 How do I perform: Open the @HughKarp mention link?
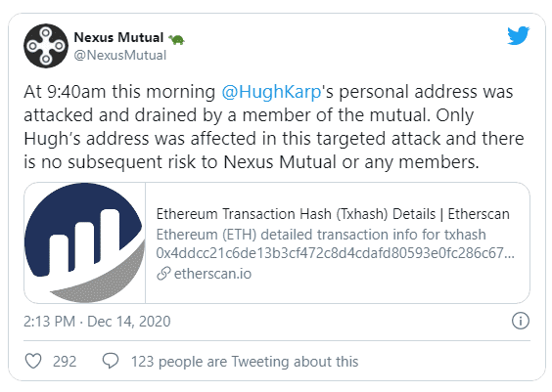271,92
